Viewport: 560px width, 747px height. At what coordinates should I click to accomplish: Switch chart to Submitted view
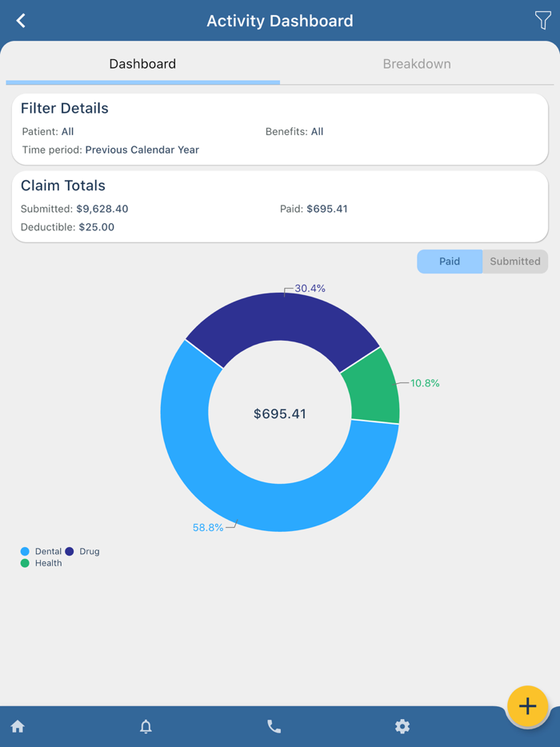click(514, 262)
